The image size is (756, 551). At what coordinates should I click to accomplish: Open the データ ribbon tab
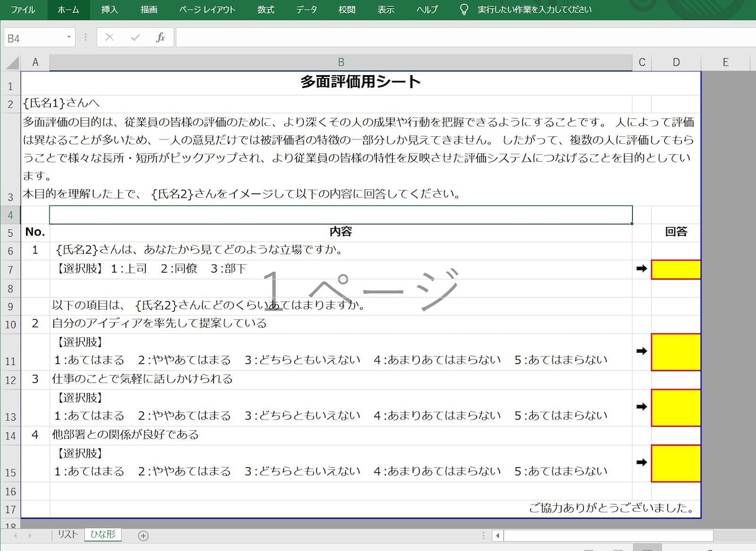(306, 9)
